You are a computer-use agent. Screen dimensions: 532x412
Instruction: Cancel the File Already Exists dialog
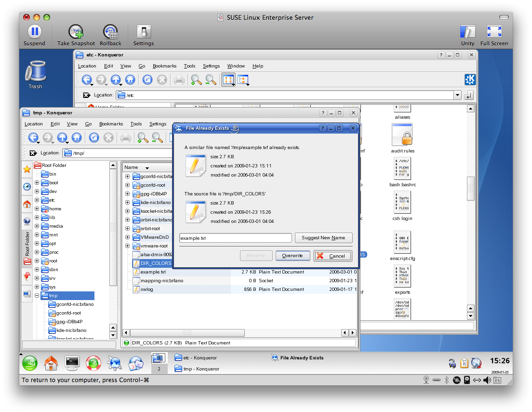[x=333, y=256]
